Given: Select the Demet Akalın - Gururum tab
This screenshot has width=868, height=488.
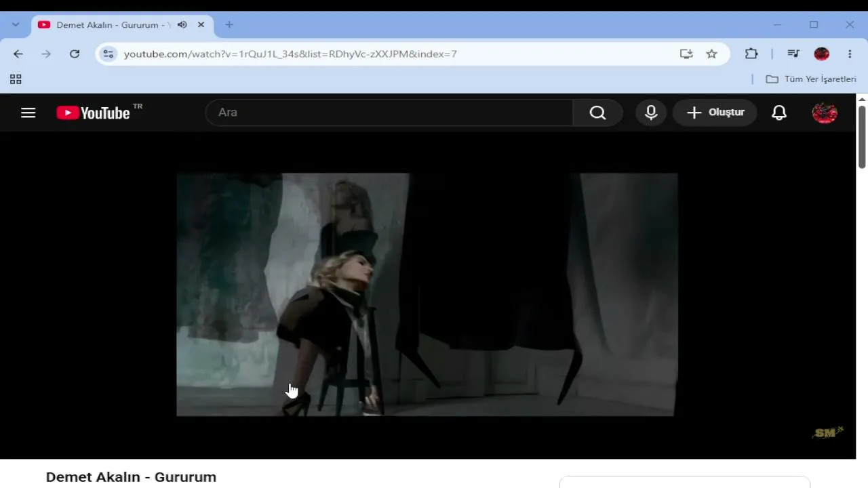Looking at the screenshot, I should point(122,25).
